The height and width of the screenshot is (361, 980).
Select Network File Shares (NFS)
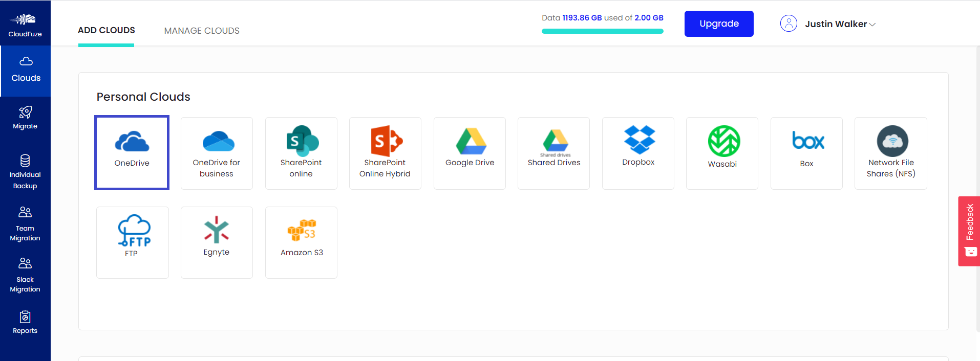click(890, 153)
